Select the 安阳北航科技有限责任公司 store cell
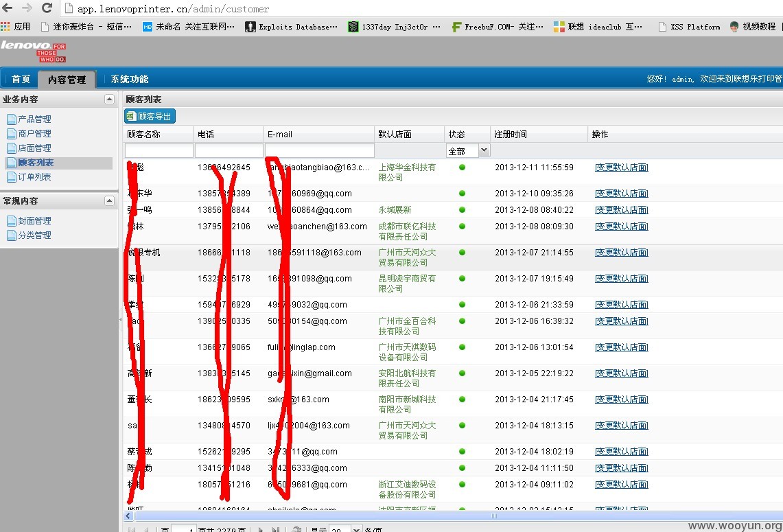Screen dimensions: 783x532 pos(407,378)
